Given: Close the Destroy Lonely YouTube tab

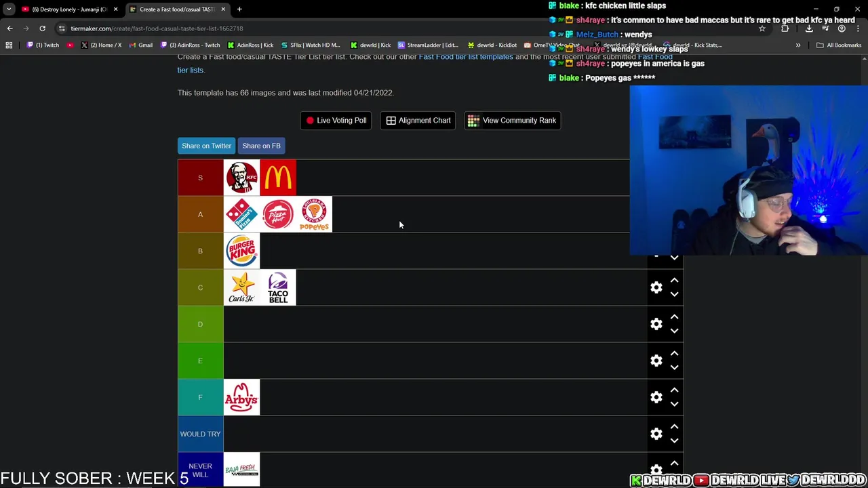Looking at the screenshot, I should pos(115,9).
